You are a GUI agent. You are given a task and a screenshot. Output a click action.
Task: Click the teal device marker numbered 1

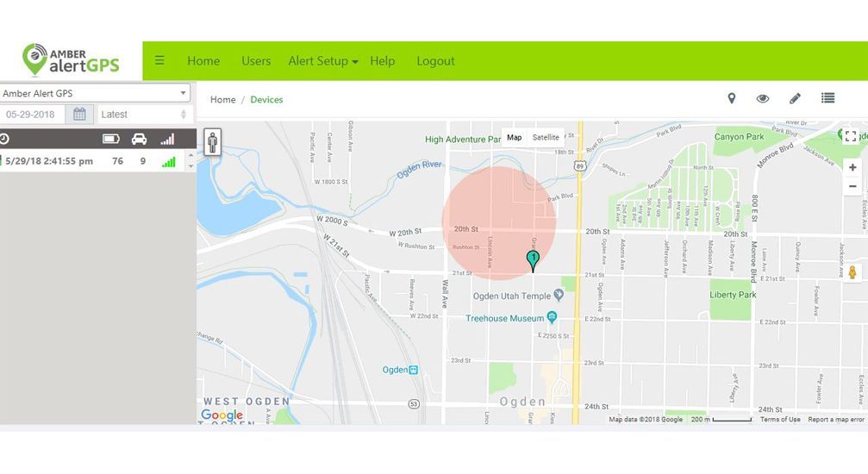tap(533, 261)
